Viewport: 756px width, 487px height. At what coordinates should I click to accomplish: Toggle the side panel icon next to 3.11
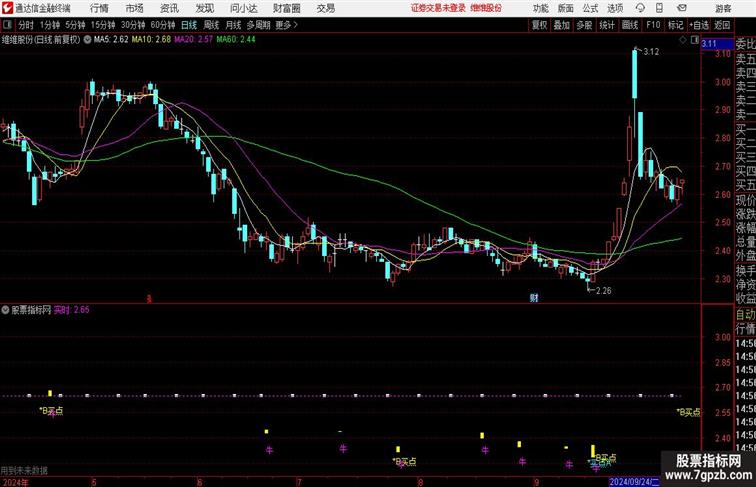pyautogui.click(x=695, y=41)
